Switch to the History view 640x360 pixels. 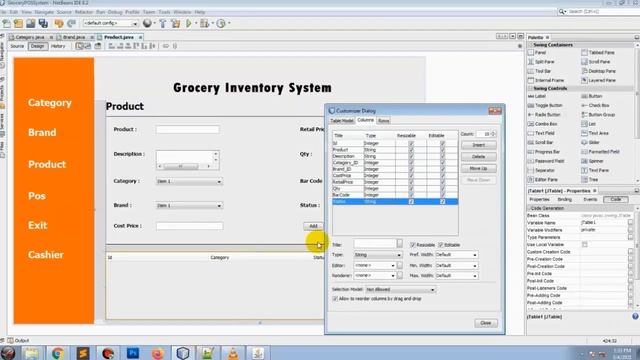(58, 46)
